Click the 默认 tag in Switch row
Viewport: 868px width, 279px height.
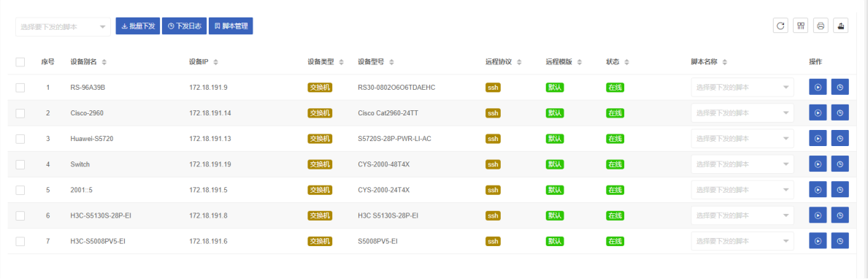[x=554, y=164]
